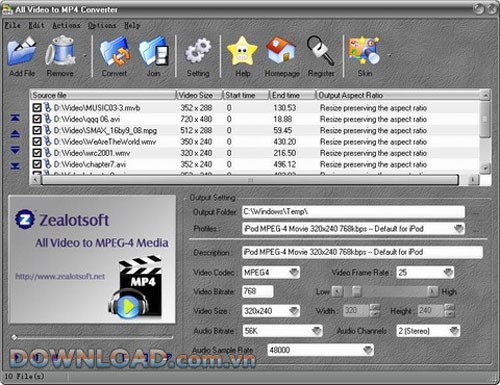Viewport: 500px width, 385px height.
Task: Click the Output Aspect Ratio column header
Action: tap(398, 95)
